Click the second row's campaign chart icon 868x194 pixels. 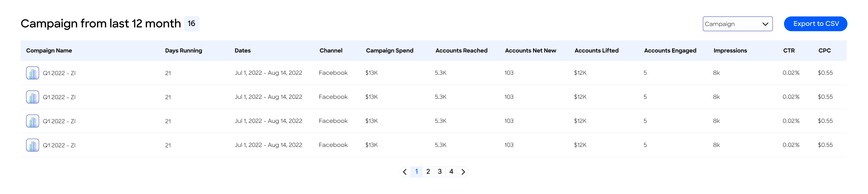pos(32,97)
